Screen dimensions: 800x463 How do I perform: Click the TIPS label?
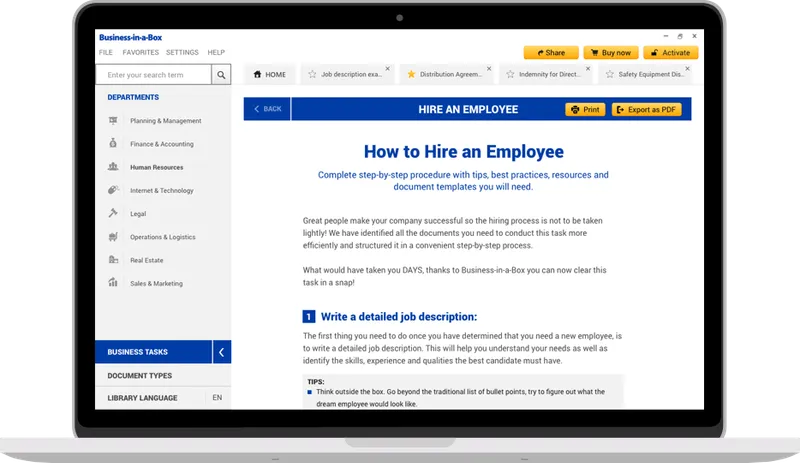[x=315, y=381]
